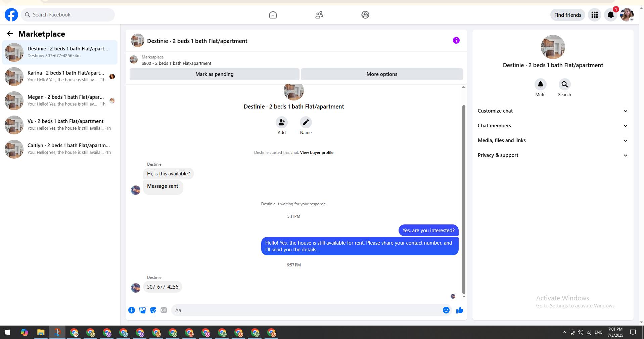
Task: Expand the Privacy & support section
Action: pyautogui.click(x=553, y=155)
